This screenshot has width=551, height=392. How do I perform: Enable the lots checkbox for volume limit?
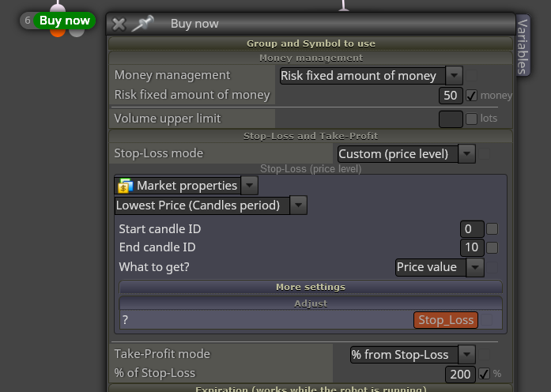click(472, 119)
